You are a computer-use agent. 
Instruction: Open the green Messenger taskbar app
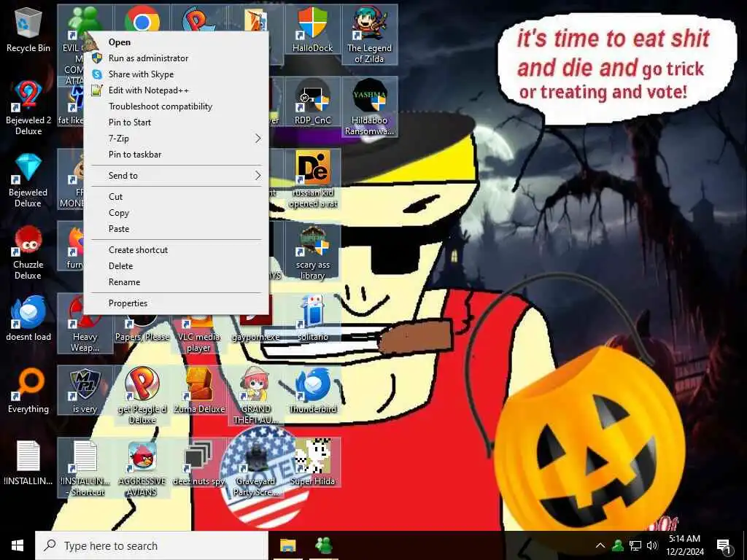(324, 545)
